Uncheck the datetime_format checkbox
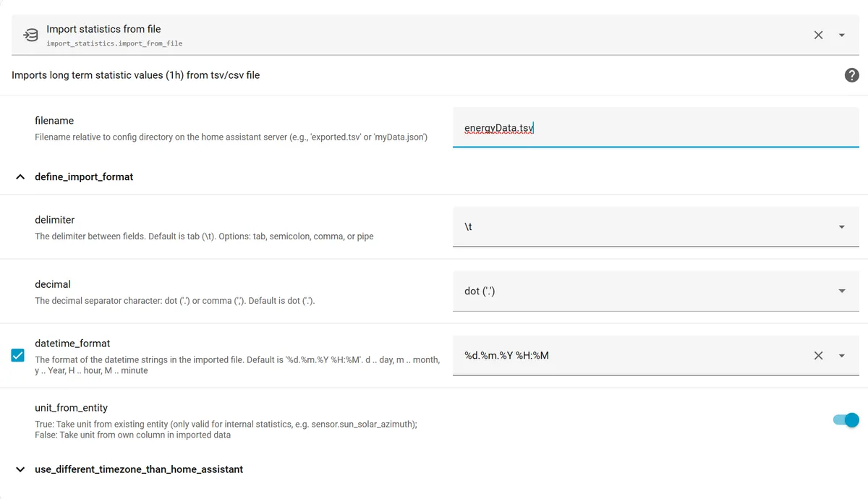The height and width of the screenshot is (499, 868). click(18, 355)
